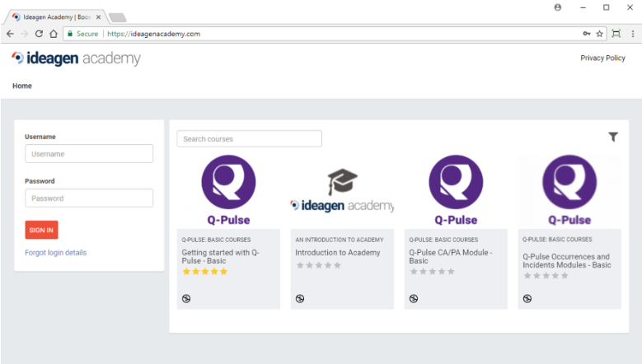This screenshot has width=642, height=364.
Task: Open saved passwords key icon in address bar
Action: click(587, 34)
